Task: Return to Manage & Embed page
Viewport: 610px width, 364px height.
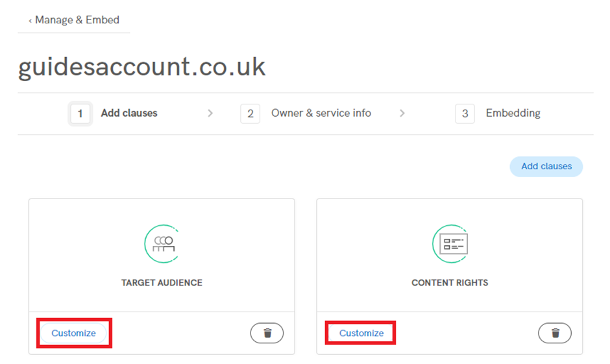Action: tap(77, 20)
